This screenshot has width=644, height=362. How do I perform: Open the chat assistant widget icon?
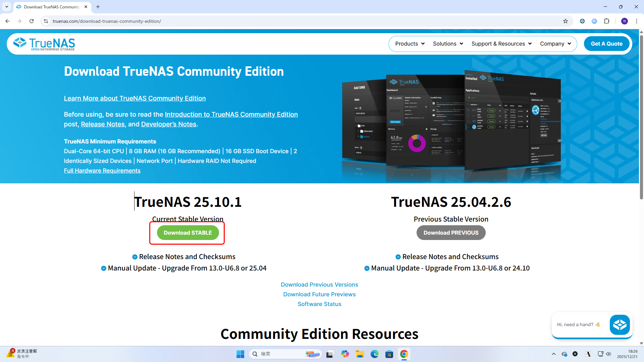tap(620, 324)
